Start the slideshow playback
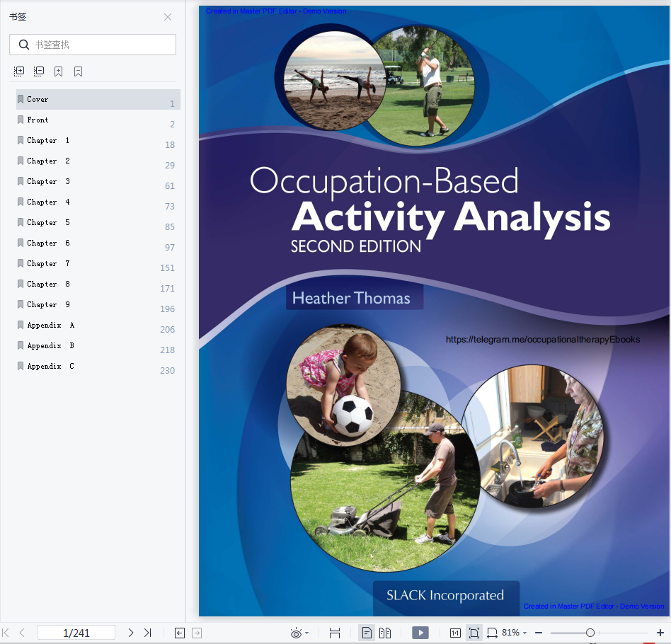Image resolution: width=671 pixels, height=644 pixels. coord(420,633)
